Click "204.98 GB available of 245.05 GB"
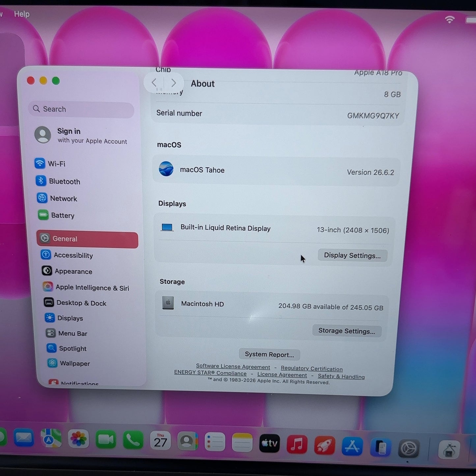Viewport: 476px width, 476px height. [x=331, y=307]
